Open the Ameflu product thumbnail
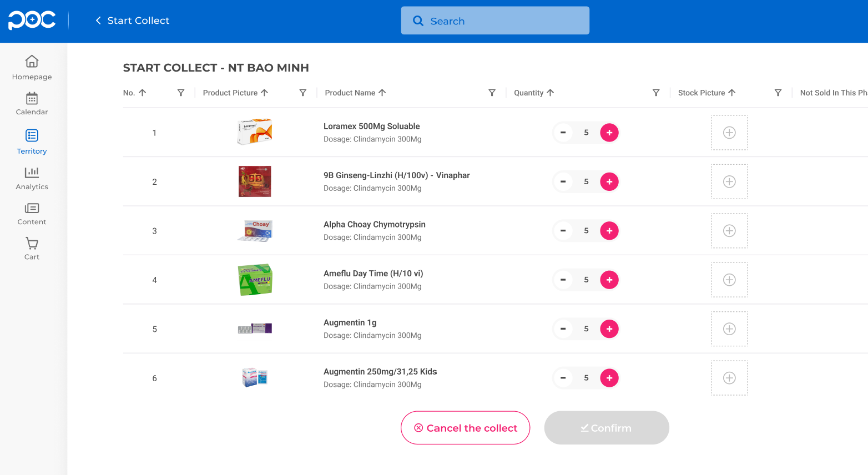The width and height of the screenshot is (868, 475). (255, 280)
